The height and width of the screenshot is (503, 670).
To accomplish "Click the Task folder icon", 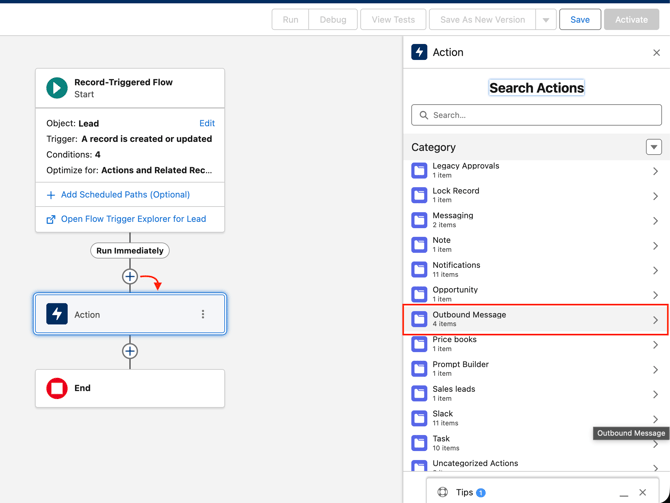I will click(419, 443).
